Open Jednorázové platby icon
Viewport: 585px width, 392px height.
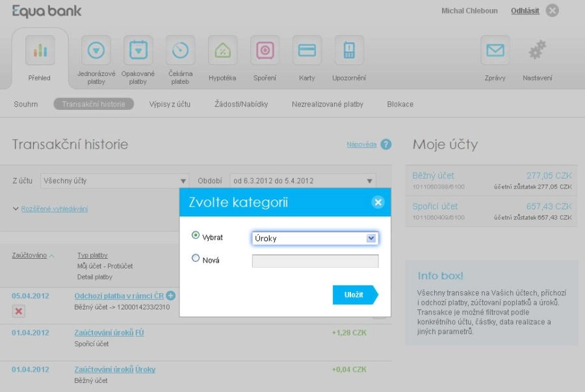coord(96,51)
